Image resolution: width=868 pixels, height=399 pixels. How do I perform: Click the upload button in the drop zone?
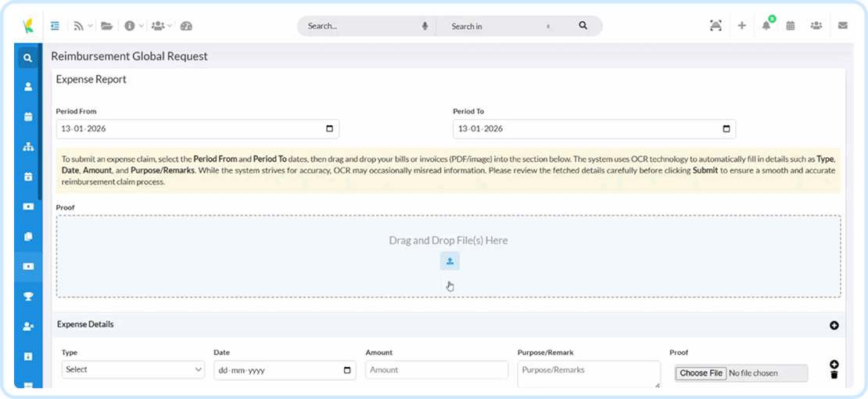click(x=450, y=261)
